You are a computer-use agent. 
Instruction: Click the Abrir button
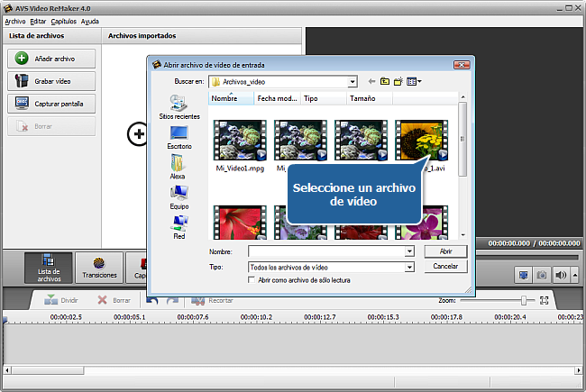tap(445, 251)
